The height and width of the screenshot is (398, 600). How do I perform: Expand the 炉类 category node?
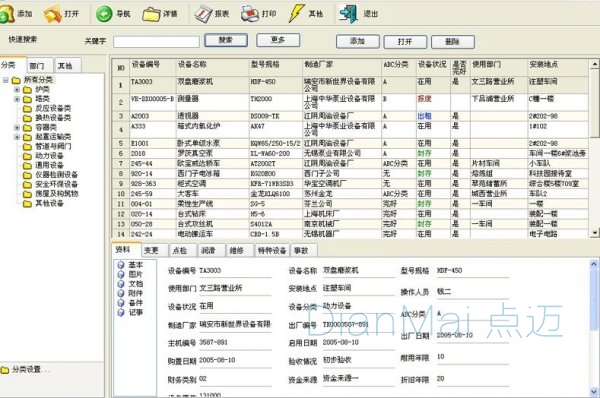coord(17,90)
